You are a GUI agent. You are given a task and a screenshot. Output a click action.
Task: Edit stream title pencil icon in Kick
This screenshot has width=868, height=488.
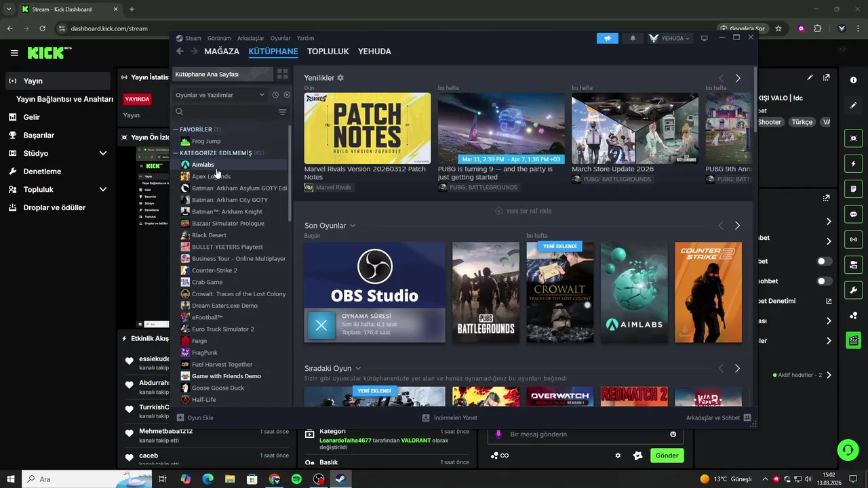(x=810, y=78)
